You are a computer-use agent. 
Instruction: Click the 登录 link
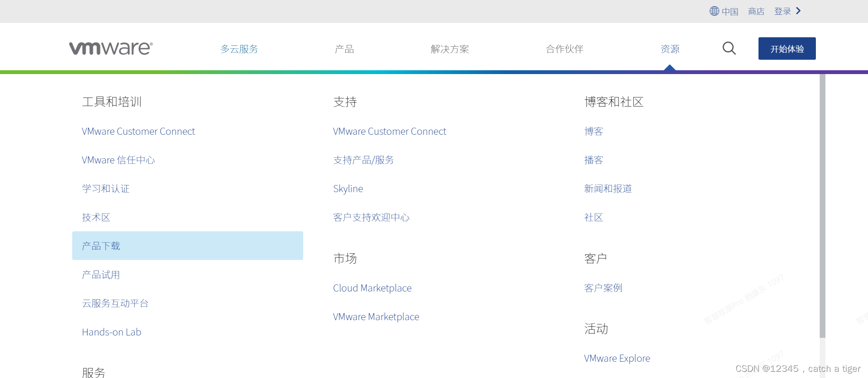tap(782, 11)
